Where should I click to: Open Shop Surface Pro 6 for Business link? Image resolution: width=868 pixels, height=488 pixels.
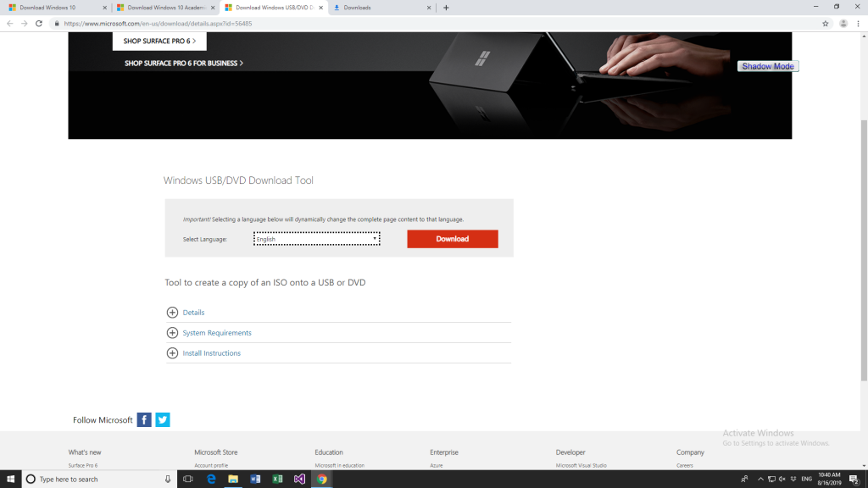coord(184,63)
